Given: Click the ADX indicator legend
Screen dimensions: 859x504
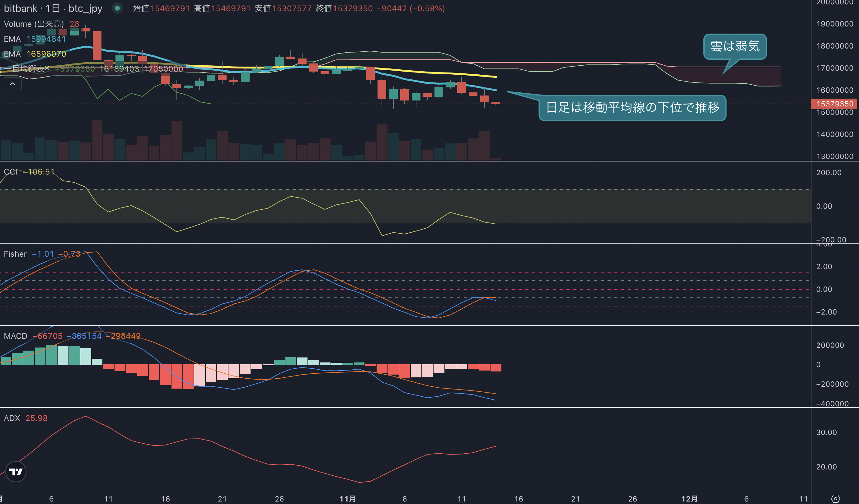Looking at the screenshot, I should 26,418.
